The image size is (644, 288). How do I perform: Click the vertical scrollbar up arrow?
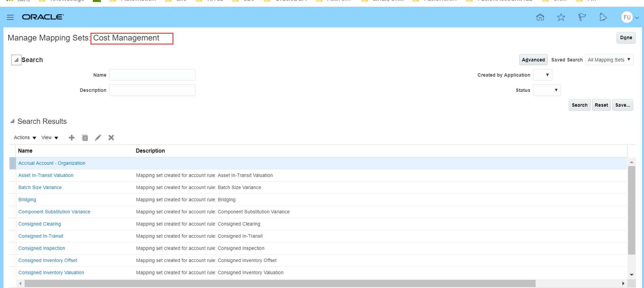coord(632,162)
